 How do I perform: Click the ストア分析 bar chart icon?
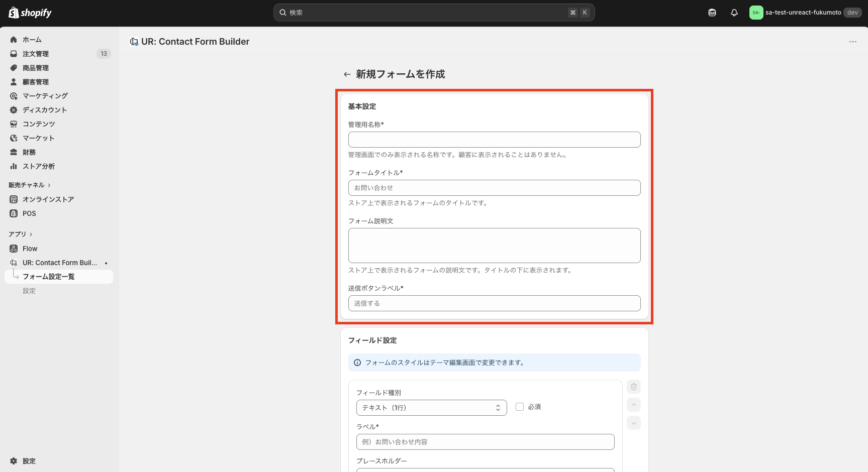click(14, 166)
